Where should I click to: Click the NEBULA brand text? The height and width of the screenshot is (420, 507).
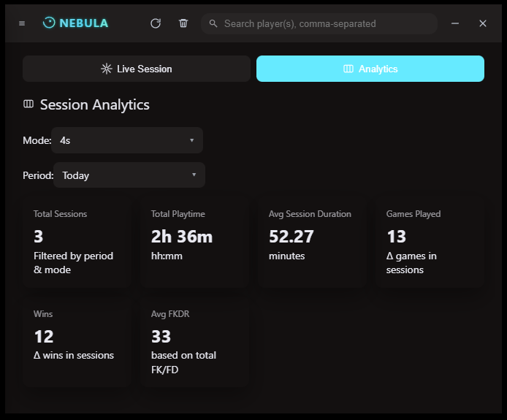click(x=84, y=23)
